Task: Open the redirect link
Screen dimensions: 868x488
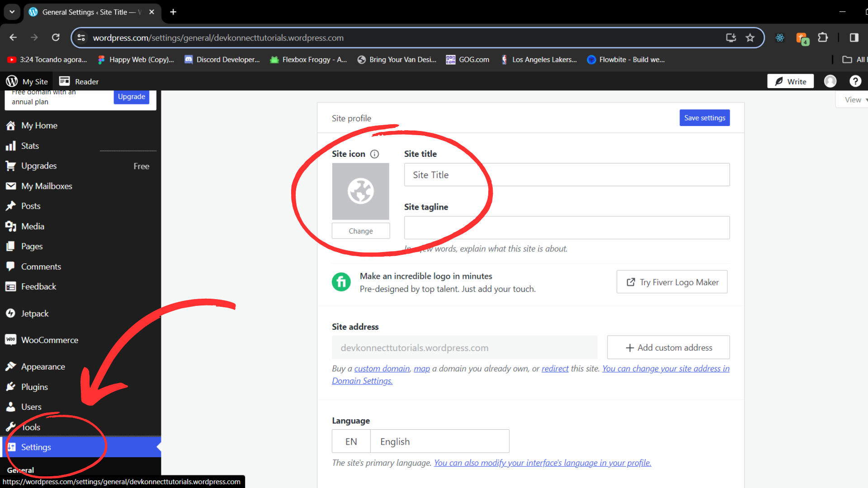Action: tap(555, 369)
